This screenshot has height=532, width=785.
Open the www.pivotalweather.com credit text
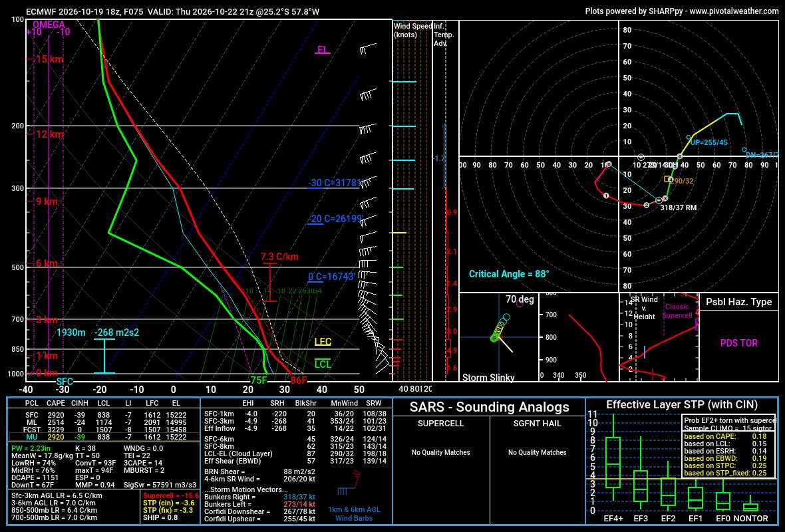734,11
